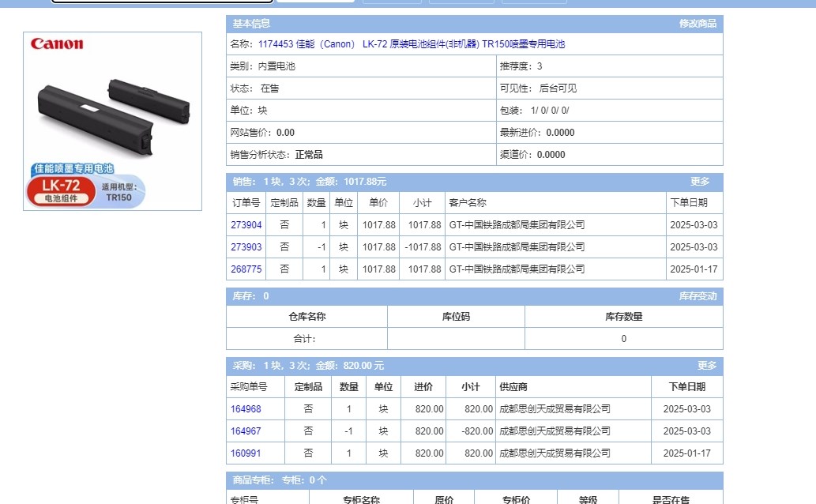This screenshot has width=816, height=504.
Task: Click the 采购 summary header text with 820.00元
Action: pos(308,366)
